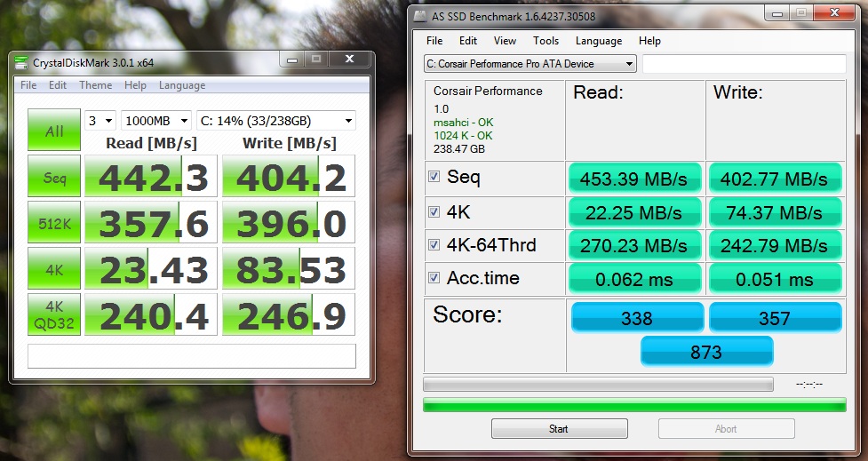868x461 pixels.
Task: Click 512K read result 357.6
Action: (150, 222)
